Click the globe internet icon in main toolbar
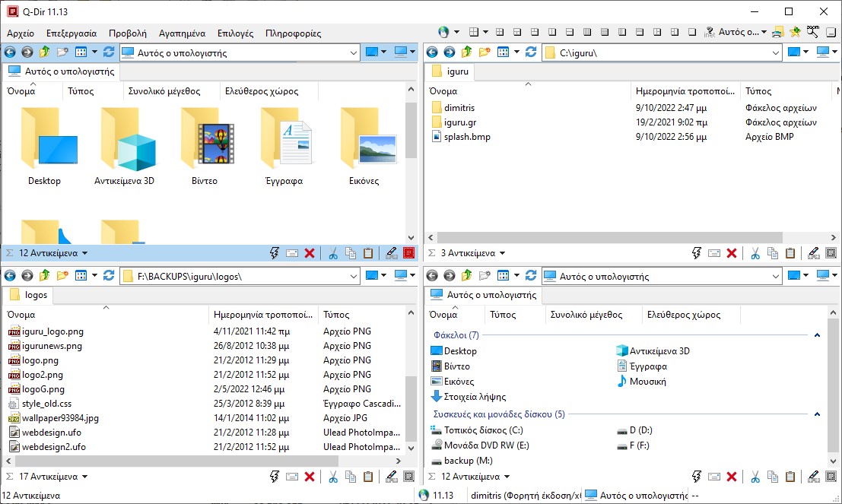Image resolution: width=842 pixels, height=504 pixels. (x=443, y=32)
